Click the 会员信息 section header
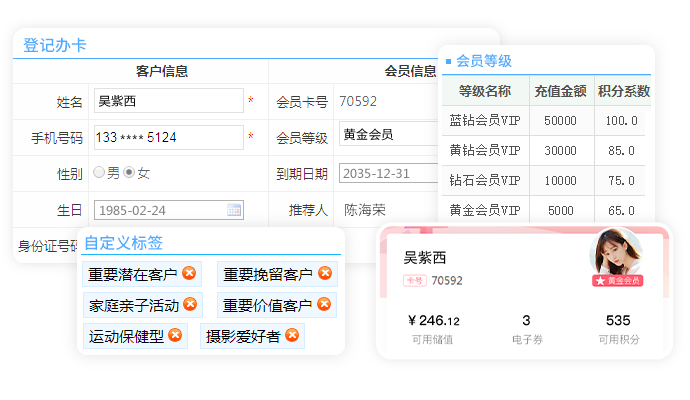The image size is (690, 400). pyautogui.click(x=410, y=71)
